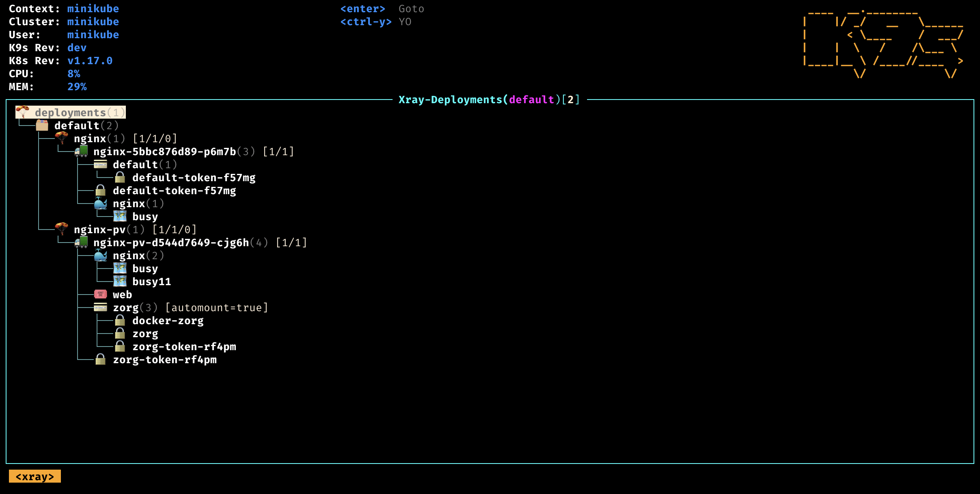
Task: Click the map icon next to busy11
Action: 120,281
